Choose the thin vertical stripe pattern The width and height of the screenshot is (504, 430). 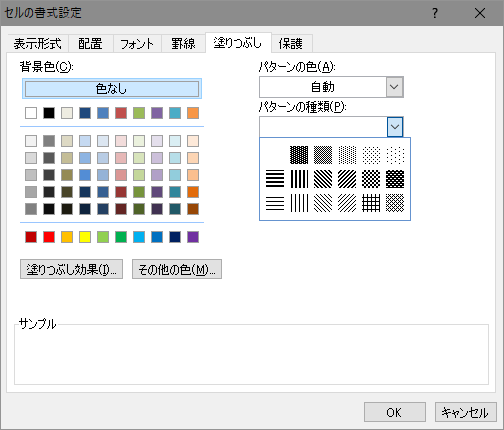click(x=299, y=203)
